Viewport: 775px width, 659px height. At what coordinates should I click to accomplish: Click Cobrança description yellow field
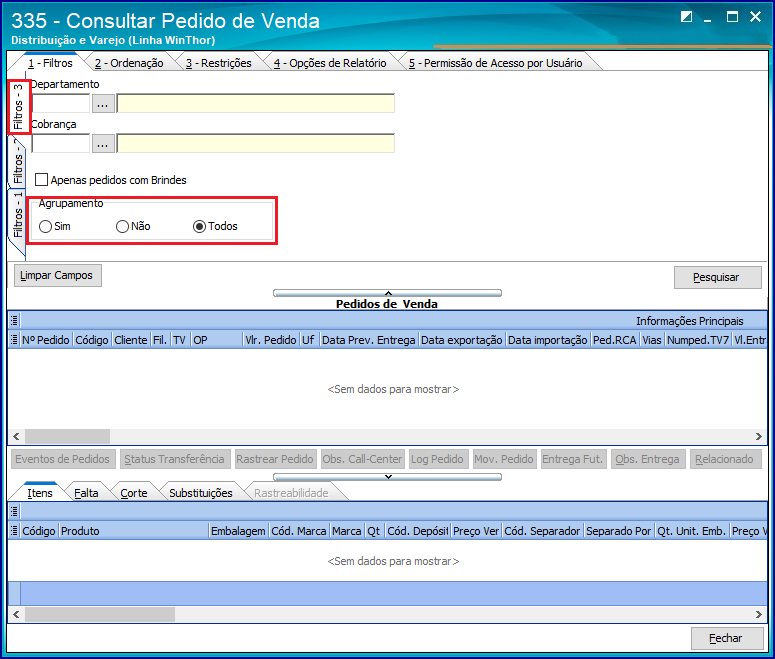pos(256,144)
